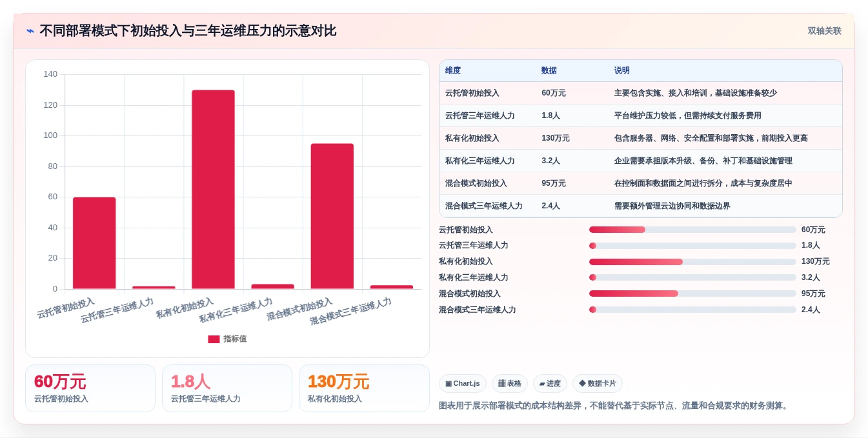This screenshot has width=868, height=438.
Task: Toggle the 指标值 legend swatch
Action: coord(214,339)
